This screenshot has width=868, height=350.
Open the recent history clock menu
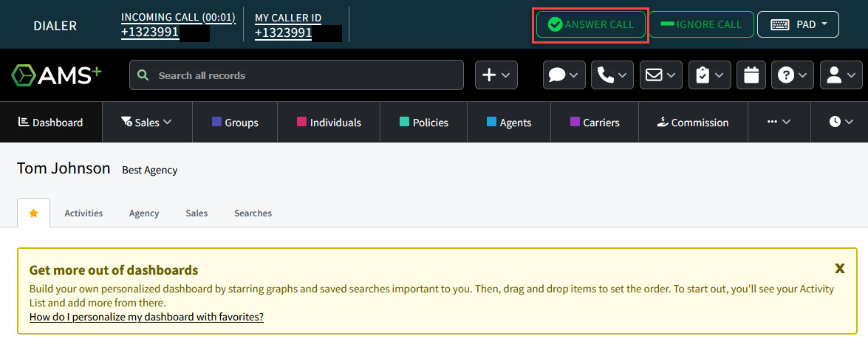click(841, 122)
